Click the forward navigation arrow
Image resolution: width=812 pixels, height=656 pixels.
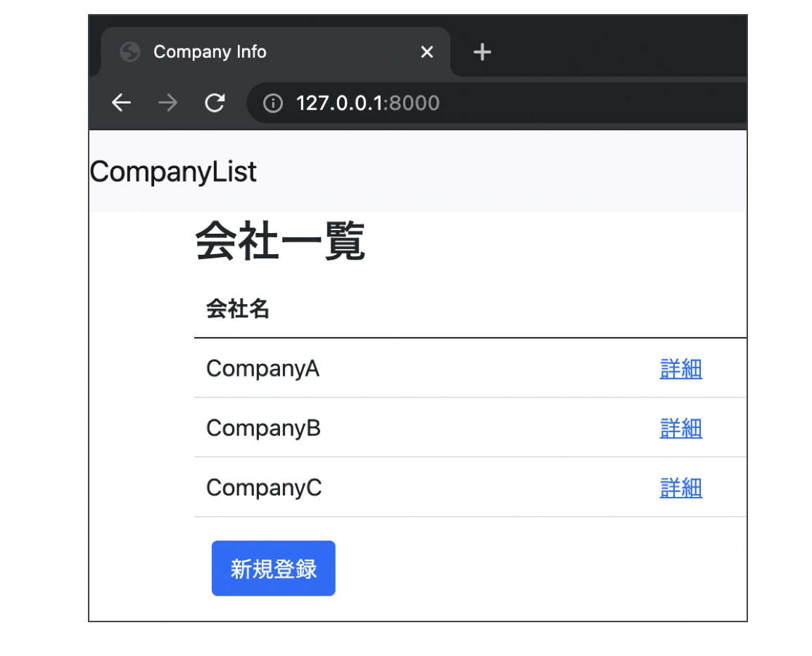point(167,103)
